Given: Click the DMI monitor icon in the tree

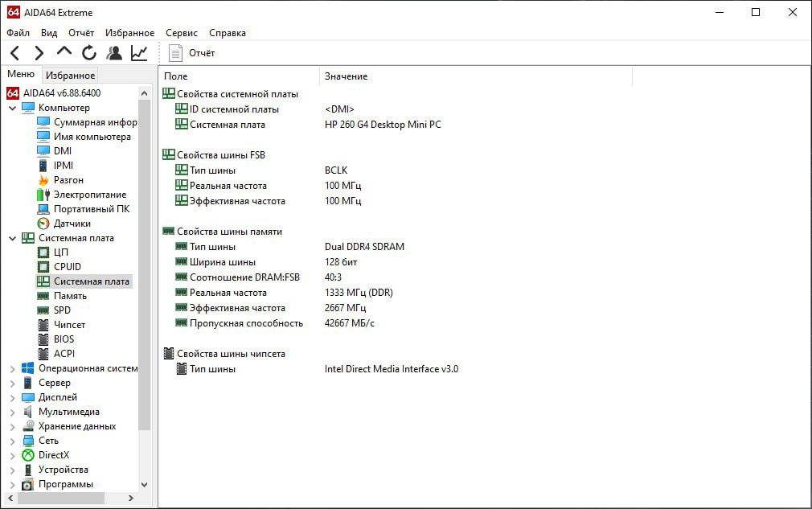Looking at the screenshot, I should (x=43, y=151).
